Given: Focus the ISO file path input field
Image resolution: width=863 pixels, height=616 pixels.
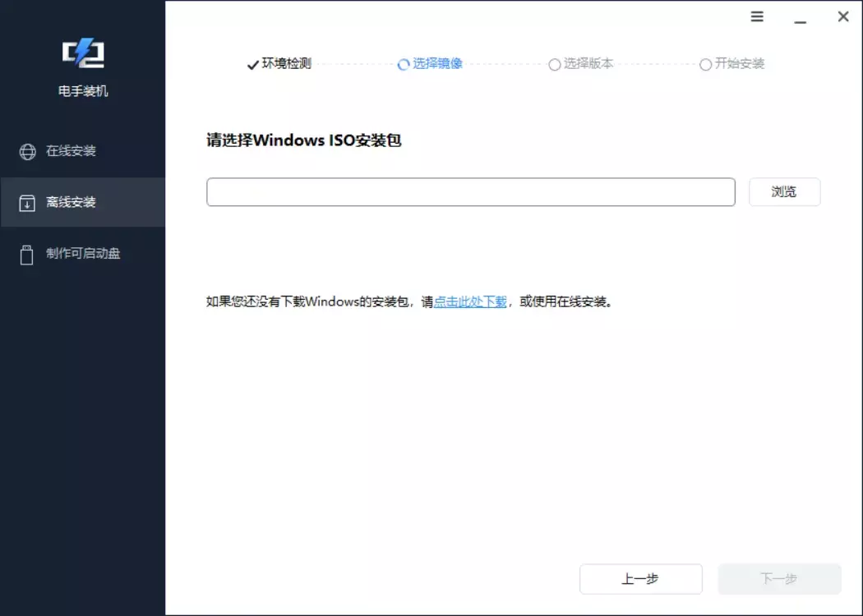Looking at the screenshot, I should 471,192.
